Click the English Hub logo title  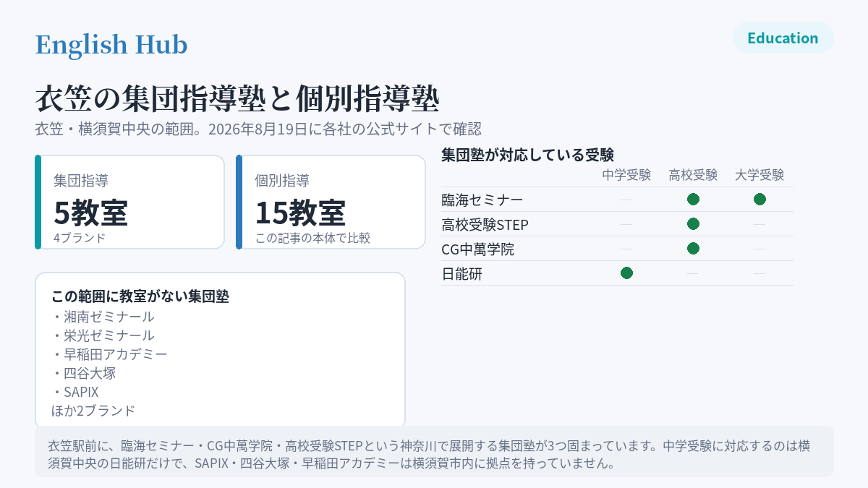[111, 45]
